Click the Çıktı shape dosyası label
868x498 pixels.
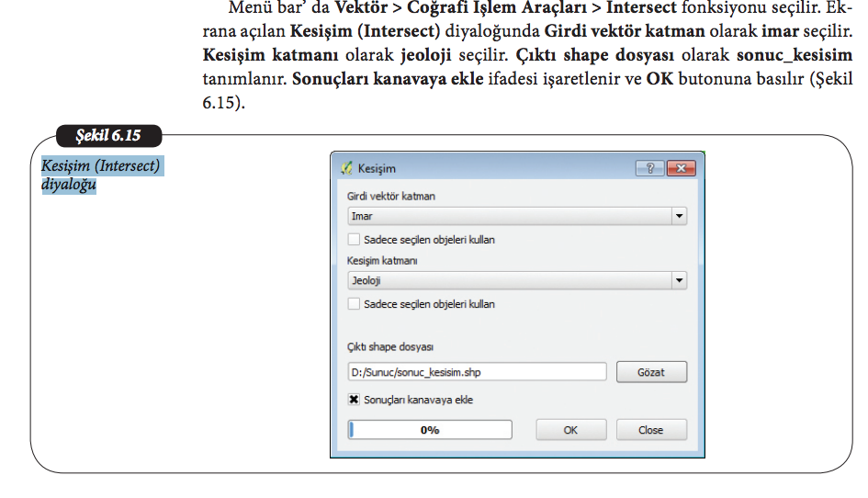click(389, 347)
